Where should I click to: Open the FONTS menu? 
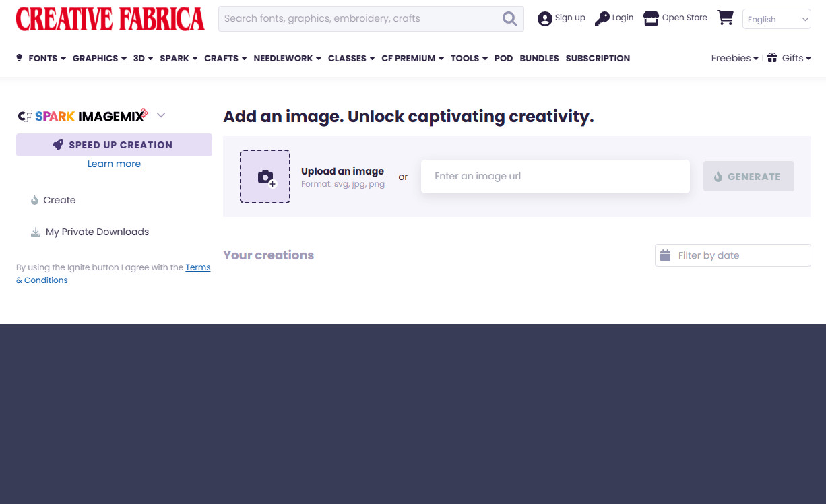46,59
